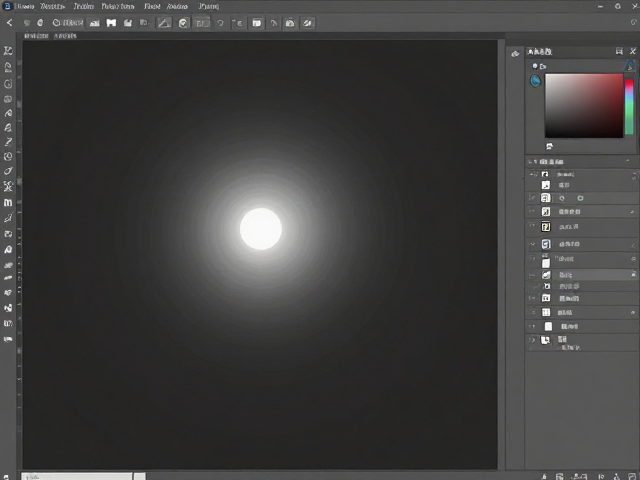Toggle visibility of the question-mark thumbnail layer
The image size is (640, 480).
pos(532,226)
